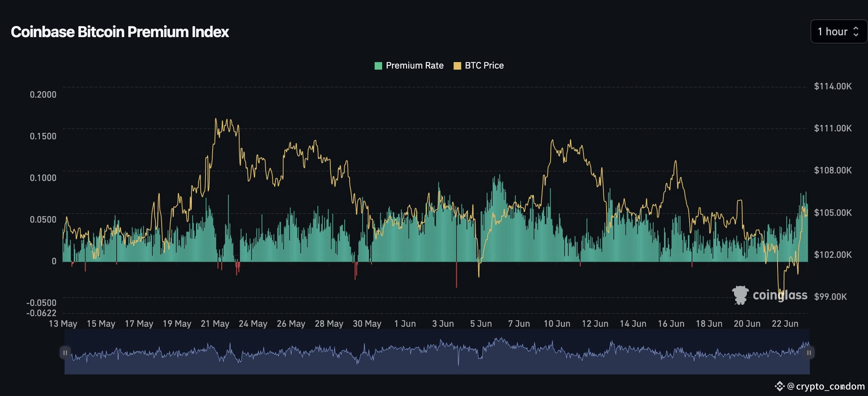Click the 0.1500 premium axis label
868x396 pixels.
[x=43, y=136]
